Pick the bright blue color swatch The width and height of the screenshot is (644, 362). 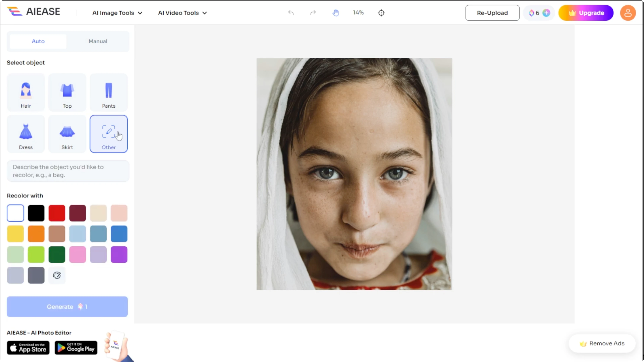click(119, 234)
